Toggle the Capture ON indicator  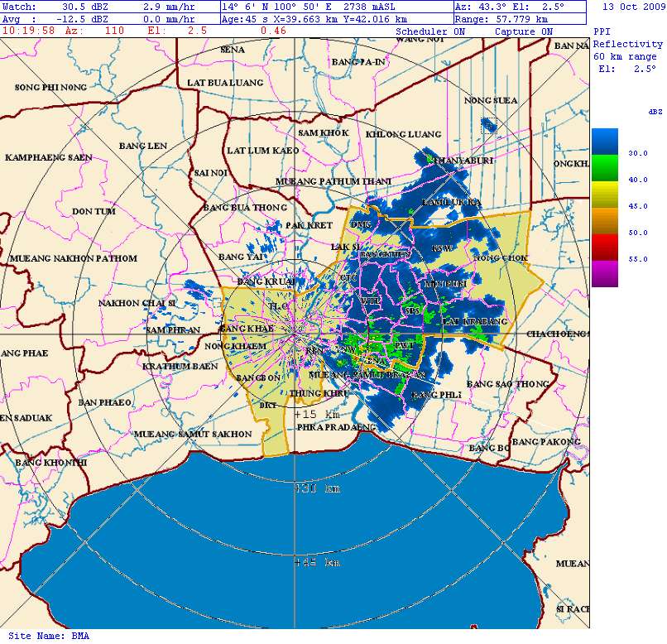523,31
